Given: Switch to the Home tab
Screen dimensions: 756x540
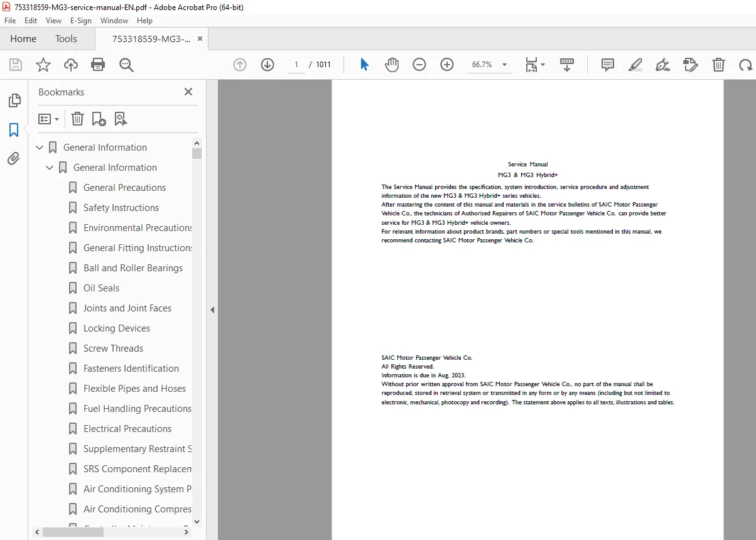Looking at the screenshot, I should [x=23, y=39].
